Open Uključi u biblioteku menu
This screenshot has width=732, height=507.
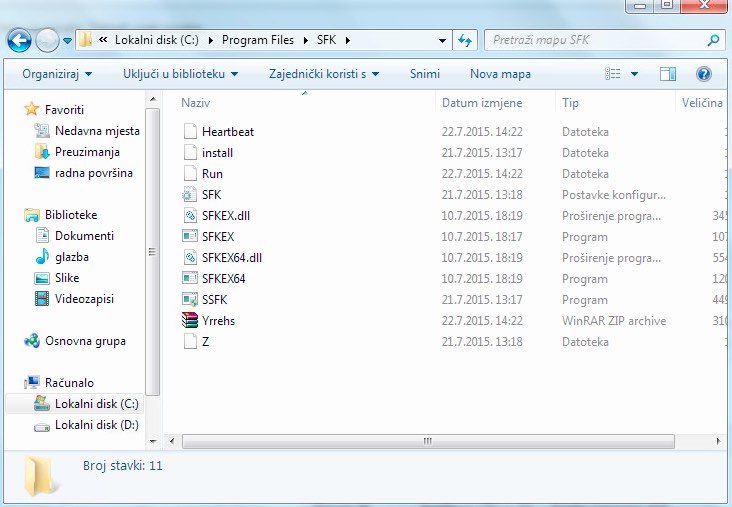180,74
